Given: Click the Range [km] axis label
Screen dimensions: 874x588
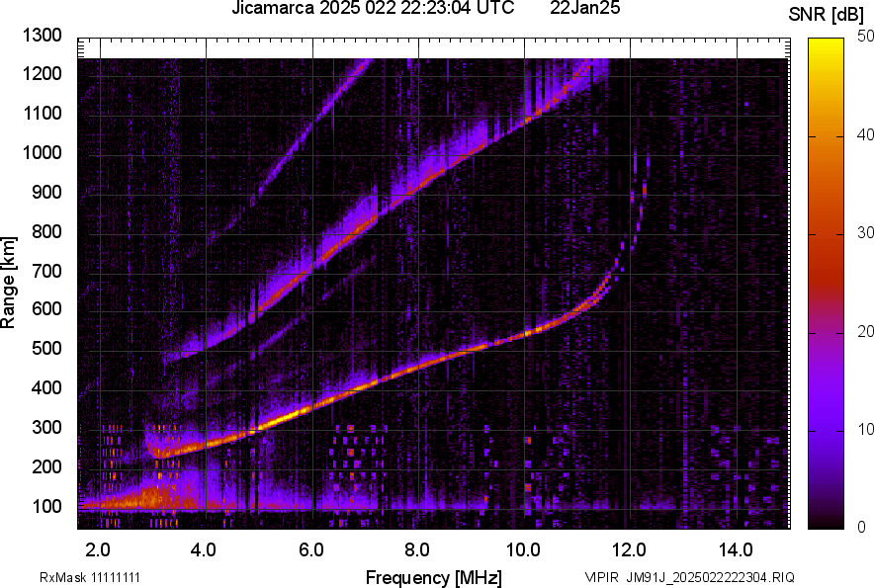Looking at the screenshot, I should tap(10, 283).
